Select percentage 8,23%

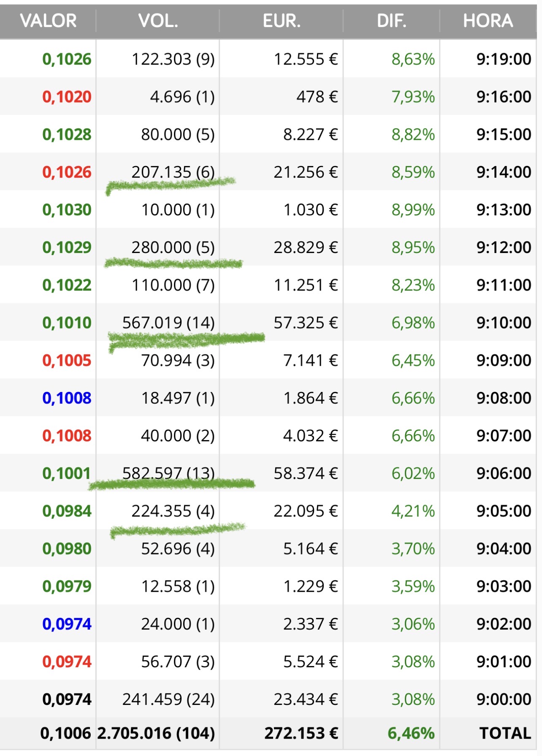click(x=413, y=285)
